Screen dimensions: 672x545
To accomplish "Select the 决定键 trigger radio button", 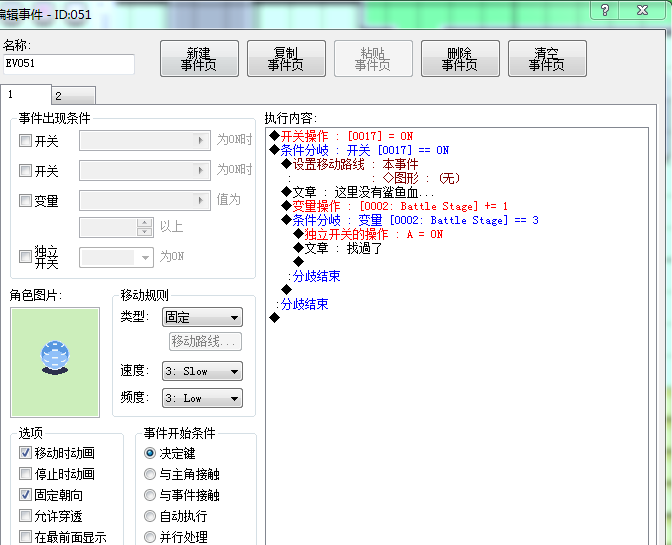I will 150,453.
